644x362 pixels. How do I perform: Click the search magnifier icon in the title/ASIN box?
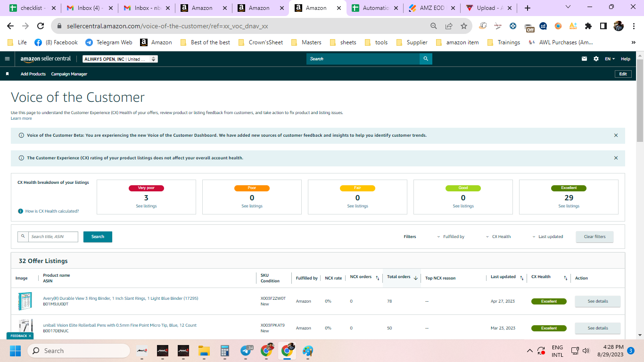pyautogui.click(x=23, y=237)
